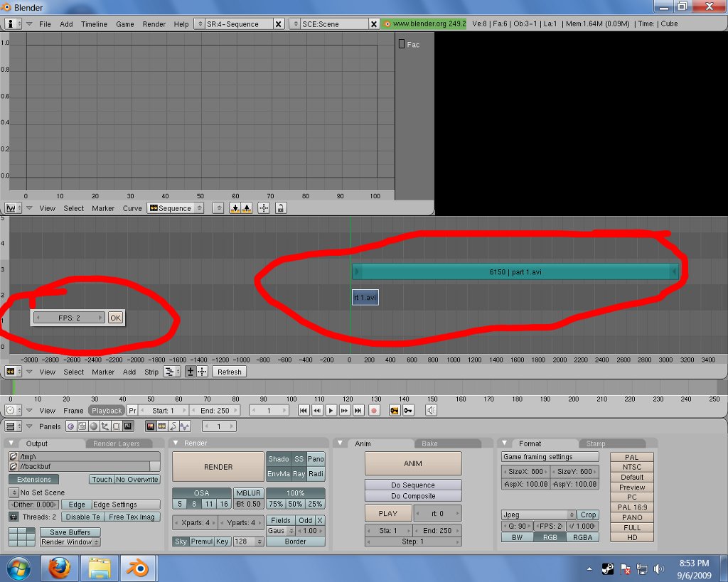
Task: Open the Render Window display dropdown
Action: pyautogui.click(x=70, y=542)
